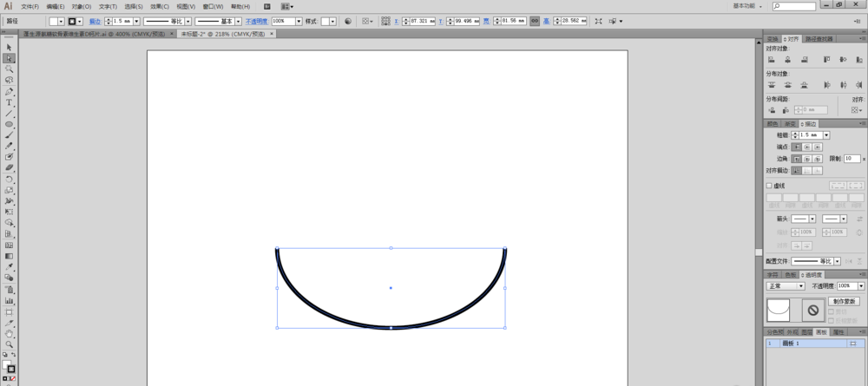The height and width of the screenshot is (386, 868).
Task: Toggle the round cap option for 端点
Action: pyautogui.click(x=807, y=147)
